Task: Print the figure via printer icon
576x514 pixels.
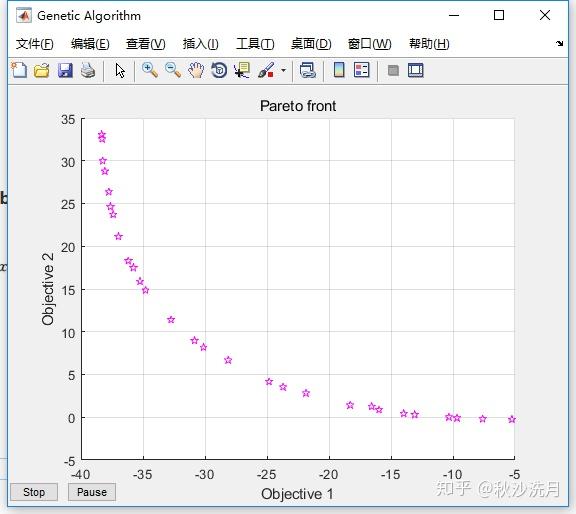Action: coord(88,70)
